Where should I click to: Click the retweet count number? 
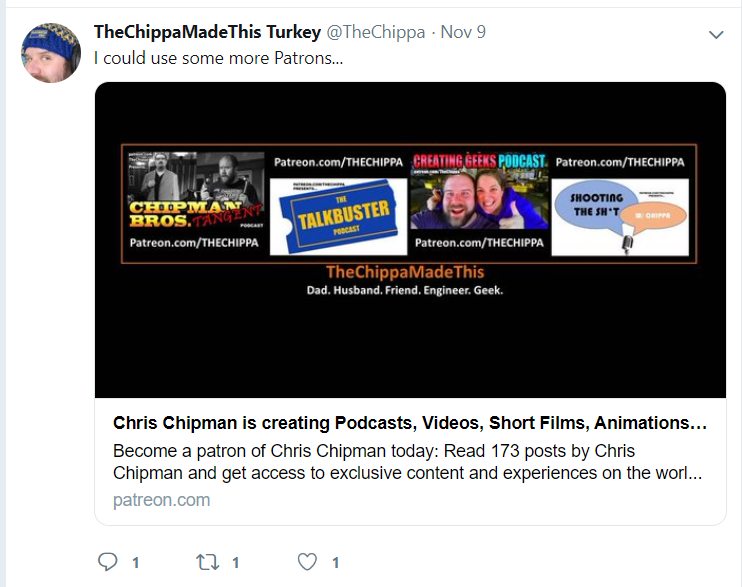235,562
